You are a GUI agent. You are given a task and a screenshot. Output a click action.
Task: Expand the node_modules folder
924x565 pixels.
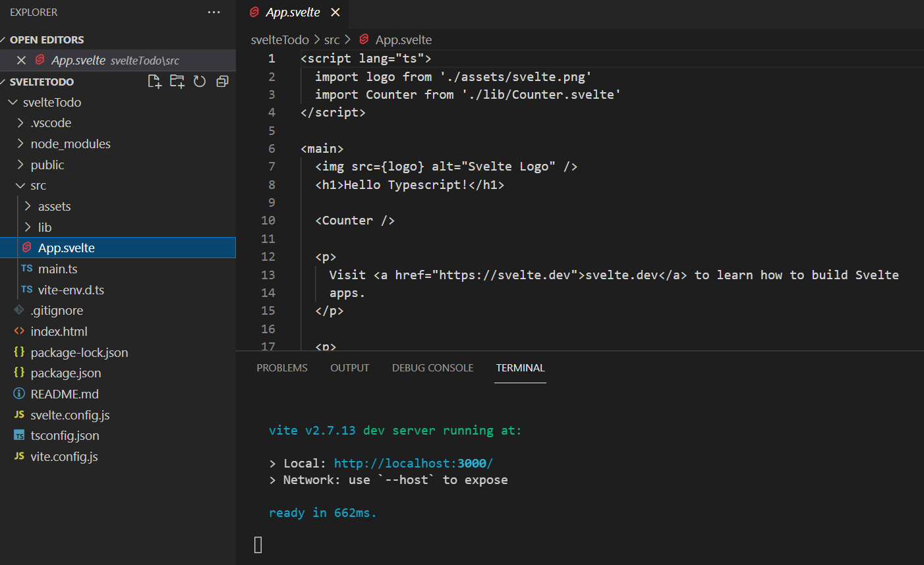click(20, 144)
